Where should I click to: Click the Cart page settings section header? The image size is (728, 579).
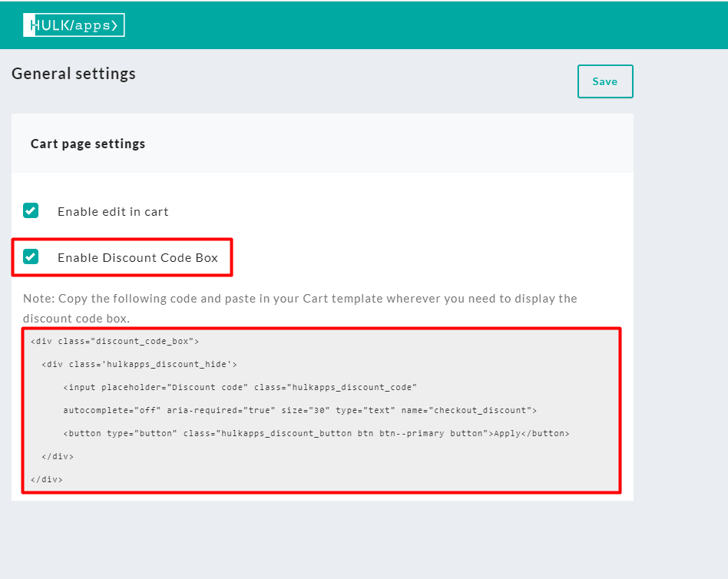[88, 144]
